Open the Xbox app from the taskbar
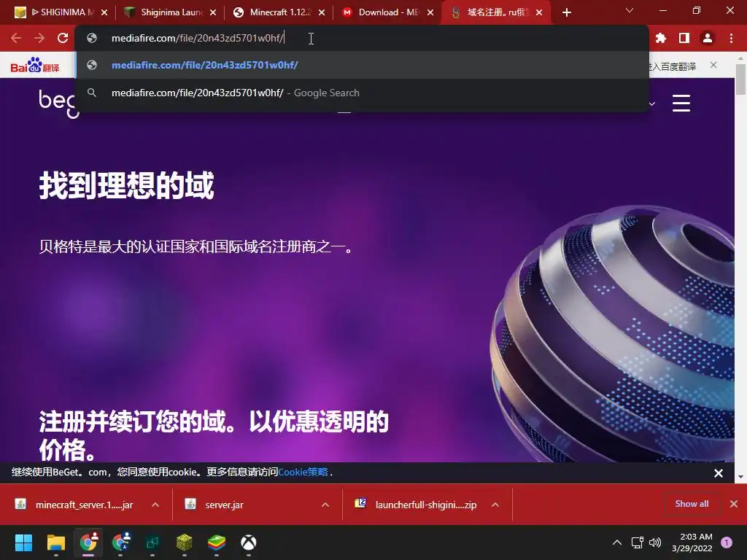 click(249, 542)
